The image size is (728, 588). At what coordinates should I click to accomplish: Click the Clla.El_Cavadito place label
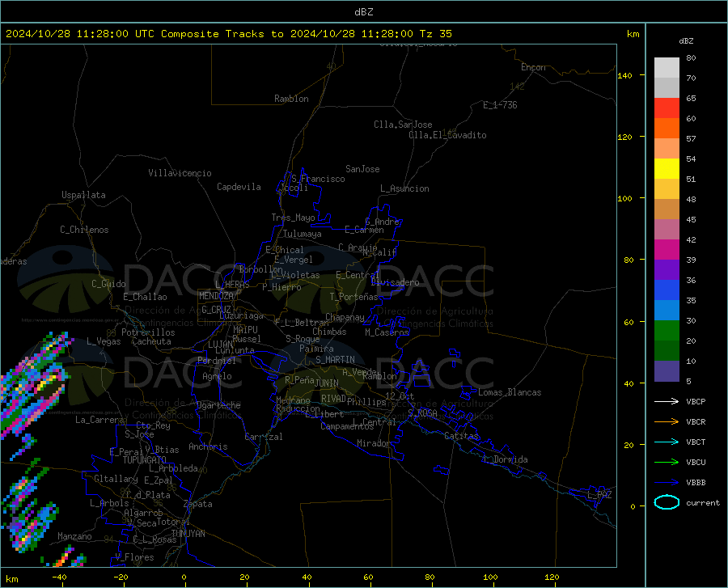(x=447, y=135)
